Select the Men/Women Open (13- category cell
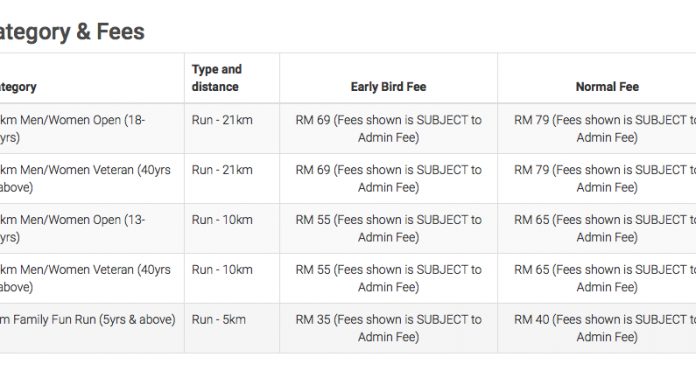This screenshot has width=696, height=385. [x=92, y=229]
